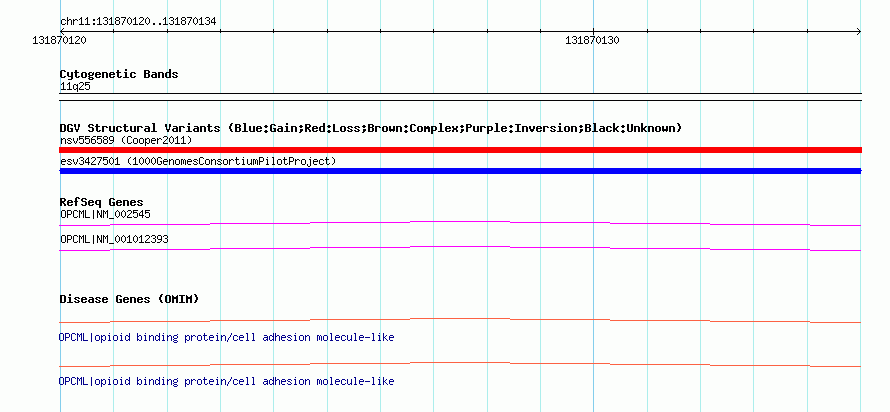
Task: Click the OPCML|NM_001012393 gene label
Action: click(x=114, y=239)
